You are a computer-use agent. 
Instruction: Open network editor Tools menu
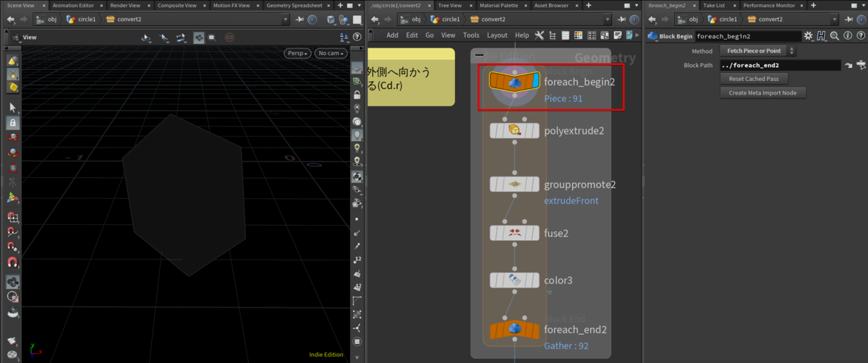click(471, 35)
